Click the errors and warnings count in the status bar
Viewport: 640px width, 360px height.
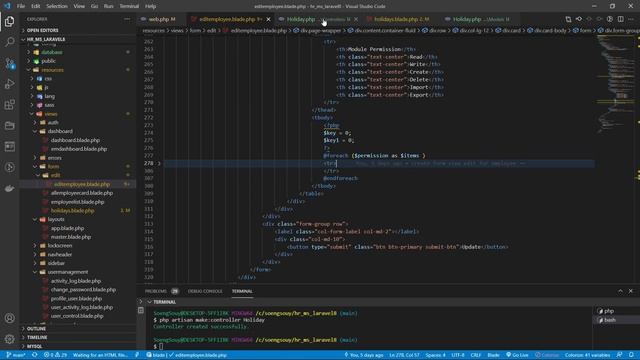[55, 355]
